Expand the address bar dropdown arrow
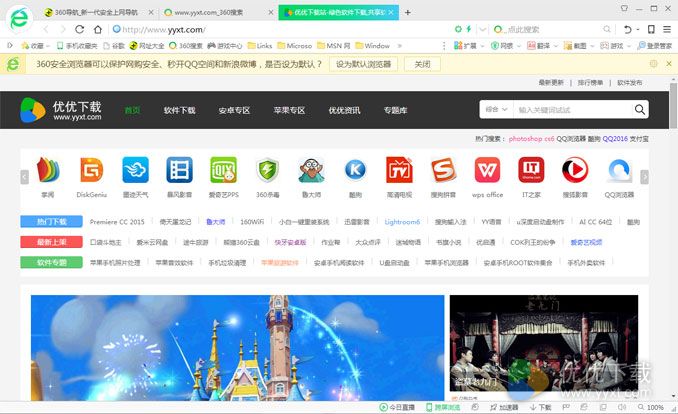Screen dimensions: 678x414 483,29
